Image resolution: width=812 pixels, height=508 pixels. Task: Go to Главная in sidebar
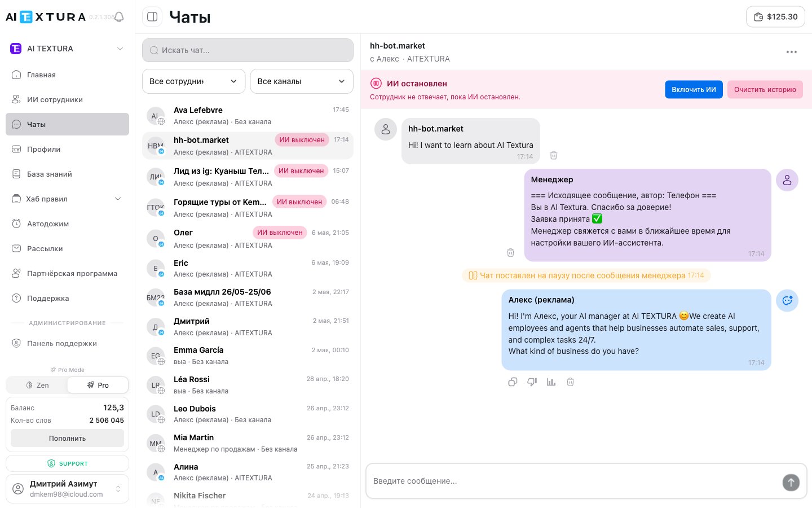(x=67, y=75)
